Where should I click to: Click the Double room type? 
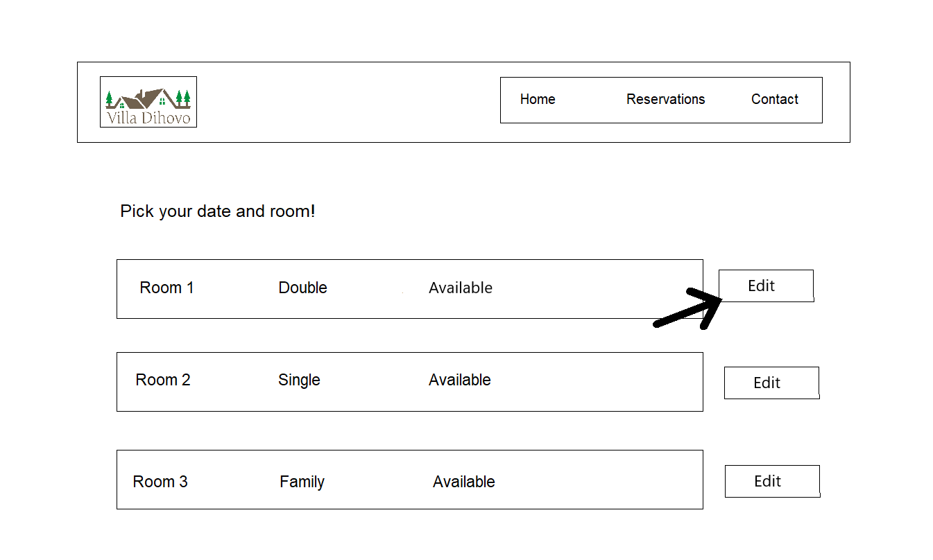click(x=302, y=288)
